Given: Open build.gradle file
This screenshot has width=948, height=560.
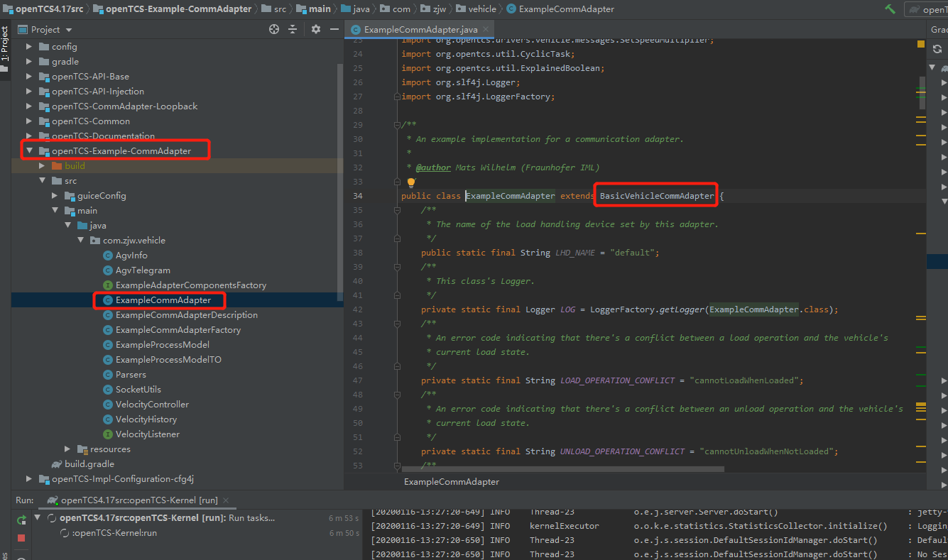Looking at the screenshot, I should coord(89,463).
